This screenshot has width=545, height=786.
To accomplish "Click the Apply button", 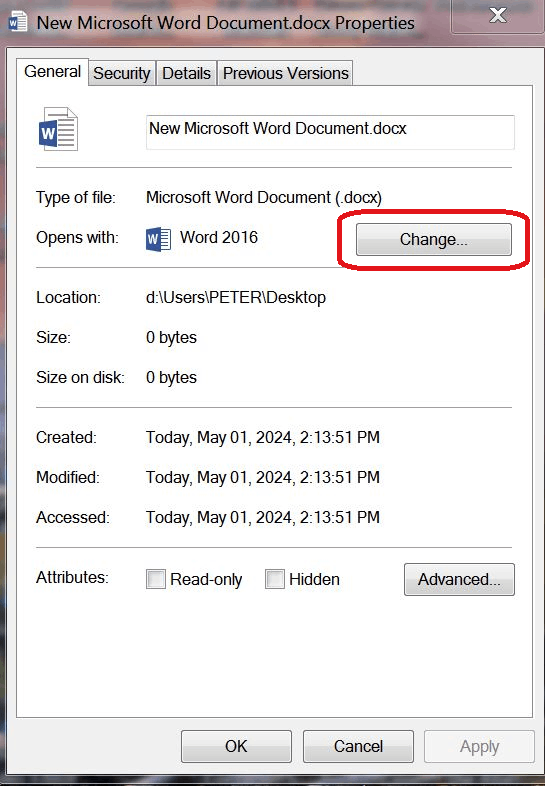I will 479,746.
